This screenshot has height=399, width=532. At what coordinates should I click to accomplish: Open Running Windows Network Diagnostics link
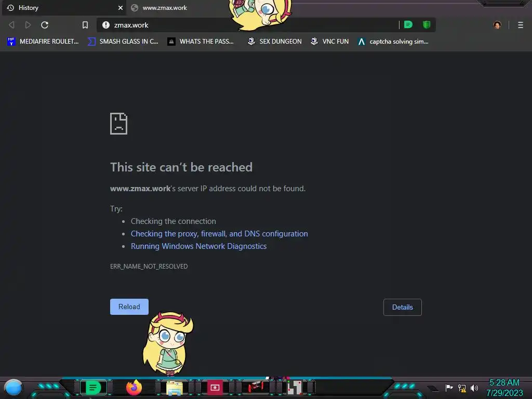[199, 246]
